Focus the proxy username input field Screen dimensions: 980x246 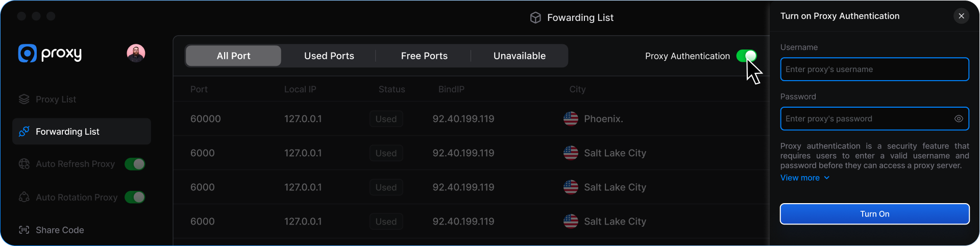874,69
